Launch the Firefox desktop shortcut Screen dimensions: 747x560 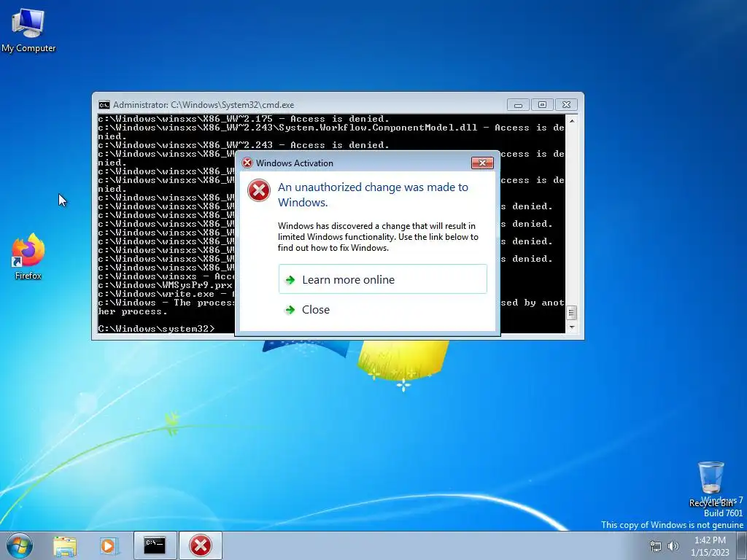coord(28,256)
